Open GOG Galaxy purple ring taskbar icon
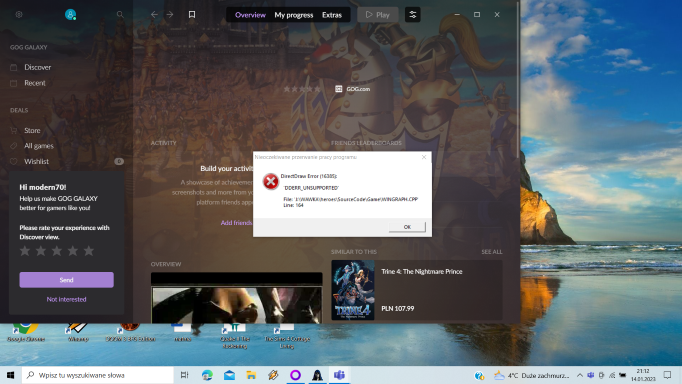 point(295,375)
